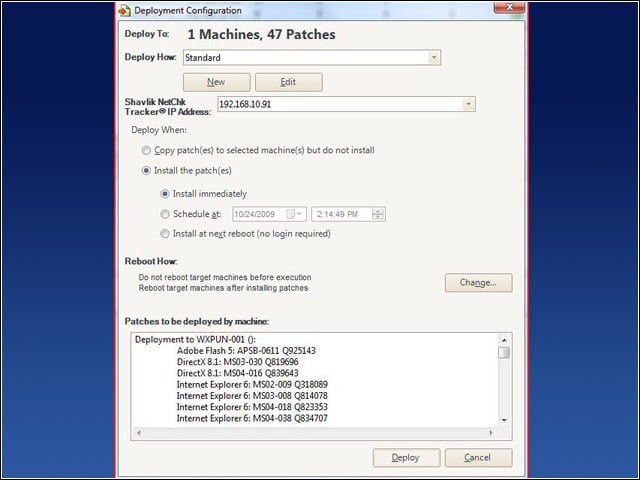Click 'Do not reboot target machines before execution' text
640x480 pixels.
click(x=225, y=277)
